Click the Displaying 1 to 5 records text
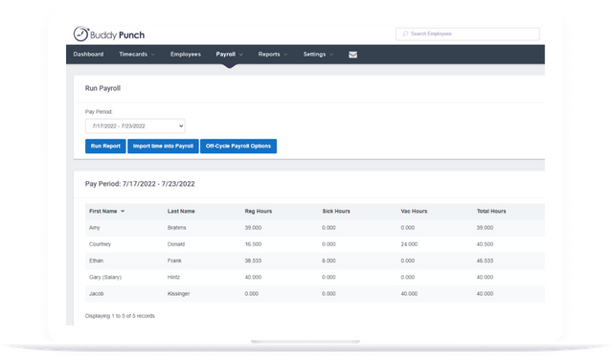 click(x=120, y=316)
